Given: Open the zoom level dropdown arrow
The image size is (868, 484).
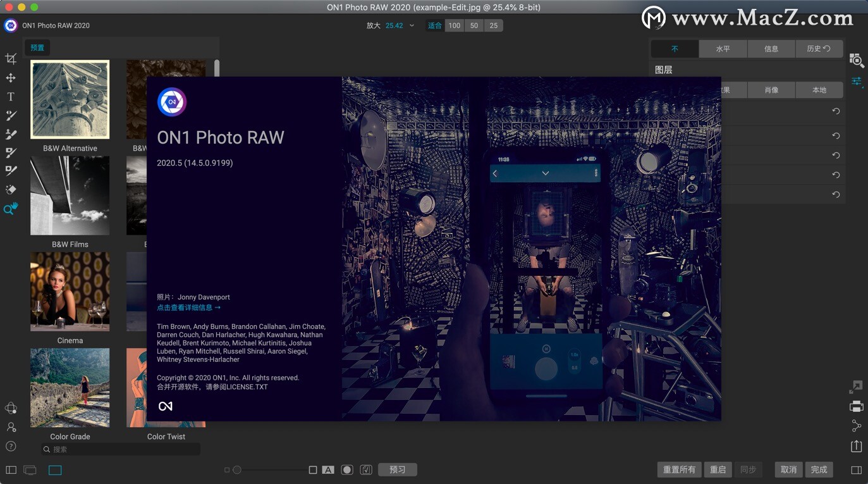Looking at the screenshot, I should pos(412,25).
